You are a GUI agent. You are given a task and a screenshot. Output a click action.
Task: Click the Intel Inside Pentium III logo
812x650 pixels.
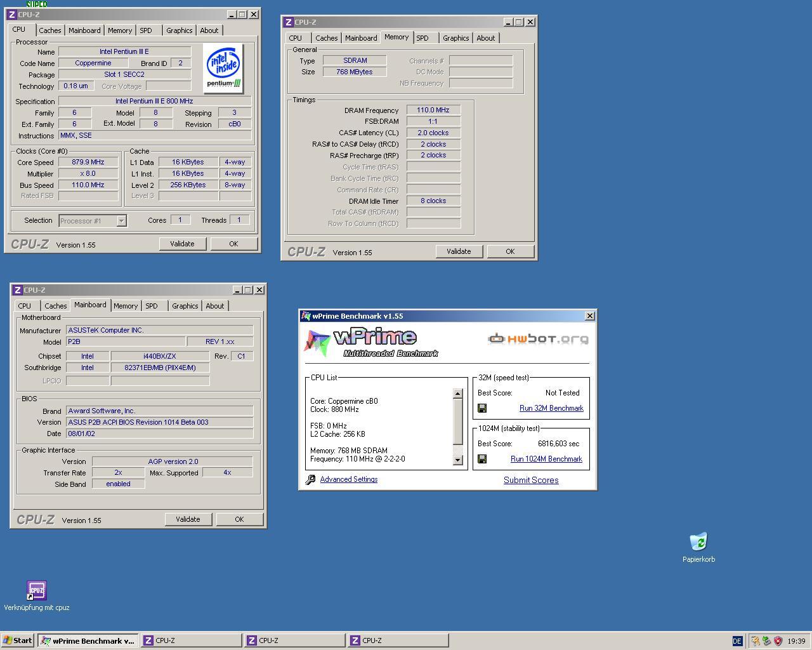pyautogui.click(x=223, y=67)
